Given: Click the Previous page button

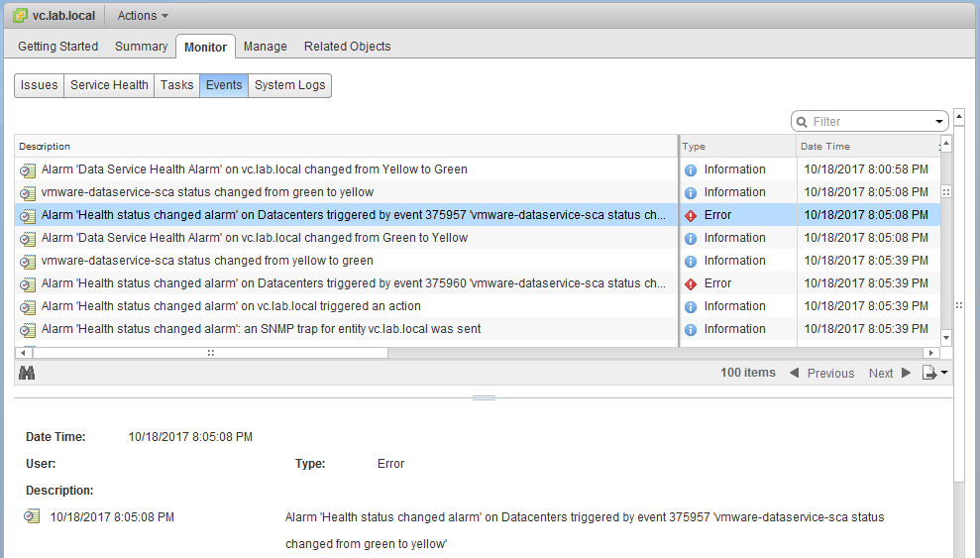Looking at the screenshot, I should click(821, 373).
